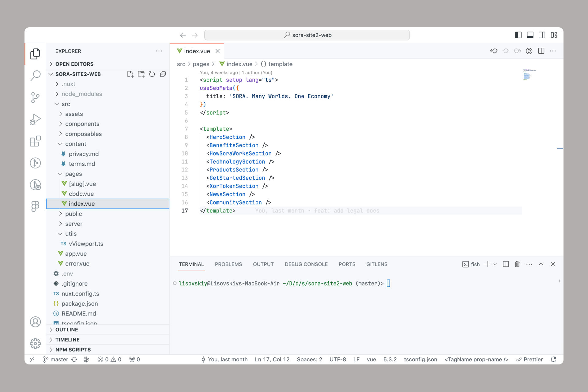Click the code minimap preview

pos(529,74)
